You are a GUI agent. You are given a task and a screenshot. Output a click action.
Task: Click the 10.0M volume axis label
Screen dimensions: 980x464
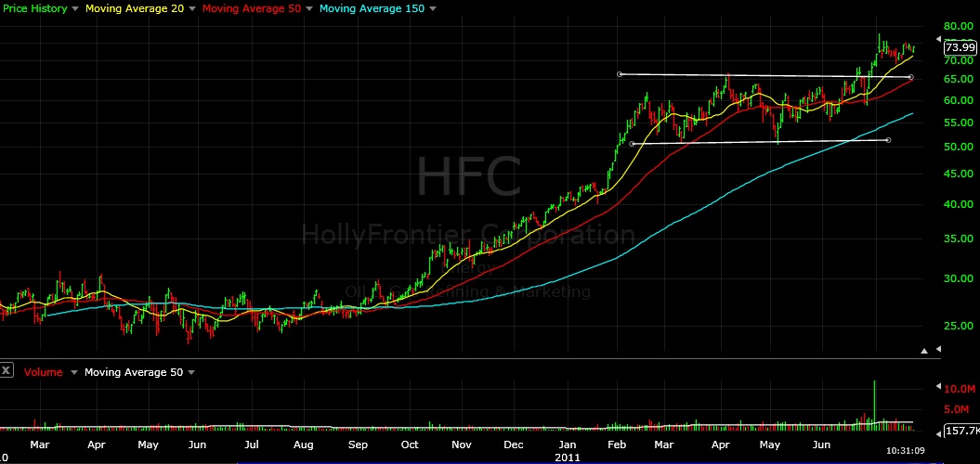pyautogui.click(x=960, y=389)
